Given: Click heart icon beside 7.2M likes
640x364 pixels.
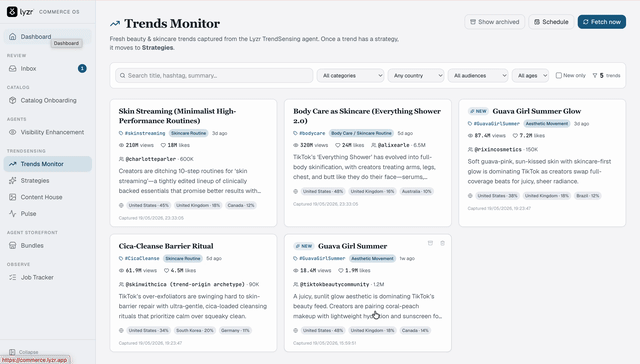Looking at the screenshot, I should pos(515,135).
